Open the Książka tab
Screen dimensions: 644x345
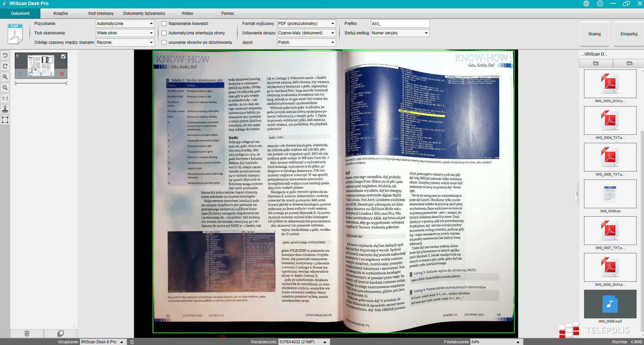(x=61, y=13)
